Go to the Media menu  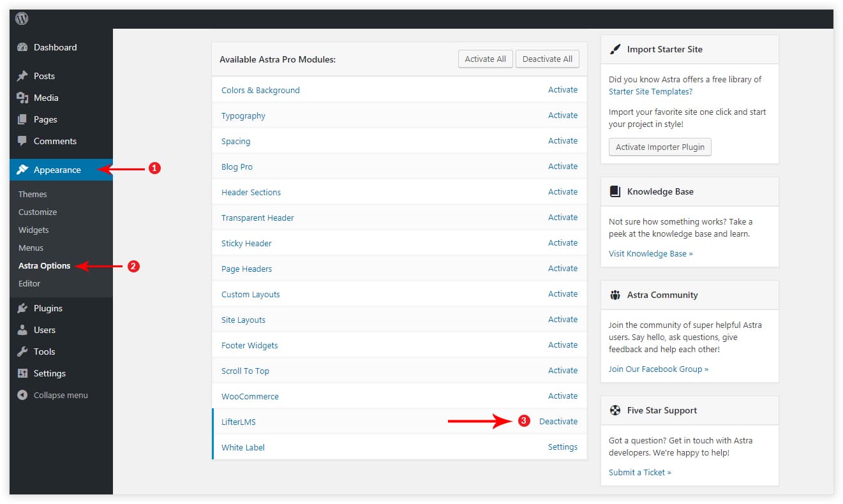coord(61,98)
